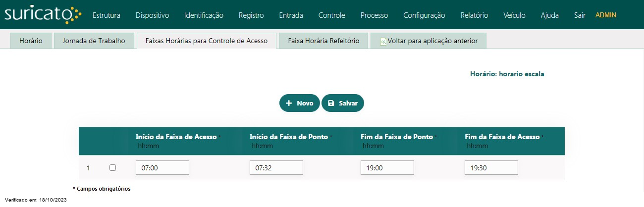The width and height of the screenshot is (644, 207).
Task: Click the Fim da Faixa de Ponto field
Action: click(387, 168)
